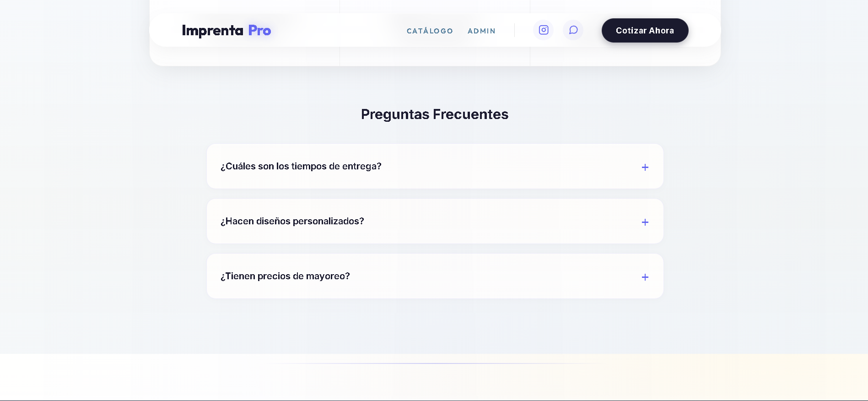This screenshot has width=868, height=401.
Task: Expand "¿Hacen diseños personalizados?" question
Action: [x=292, y=221]
